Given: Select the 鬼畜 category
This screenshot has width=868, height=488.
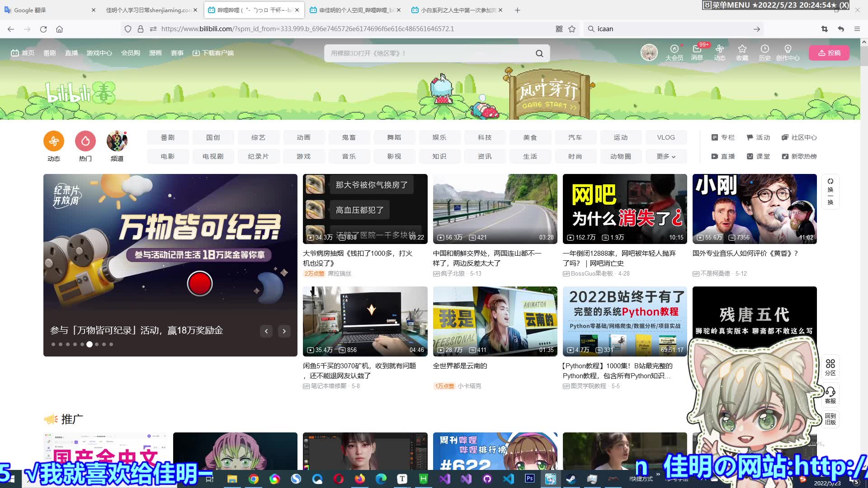Looking at the screenshot, I should 349,137.
